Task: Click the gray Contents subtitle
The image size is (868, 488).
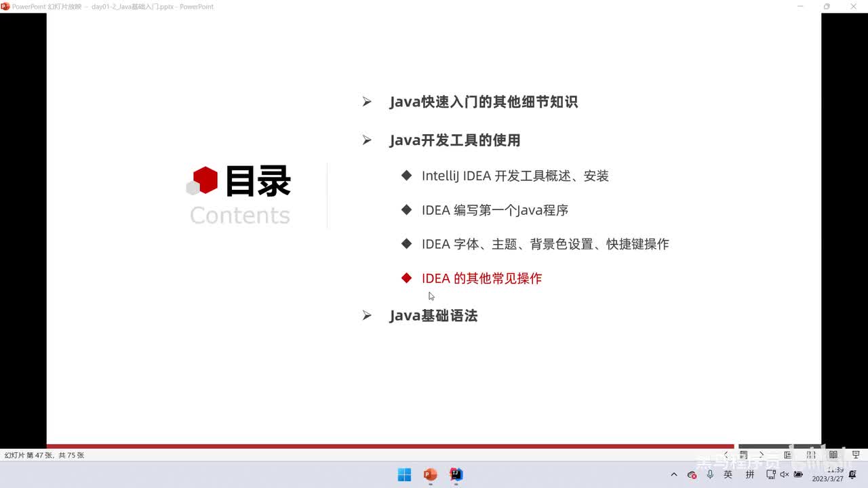Action: pos(240,215)
